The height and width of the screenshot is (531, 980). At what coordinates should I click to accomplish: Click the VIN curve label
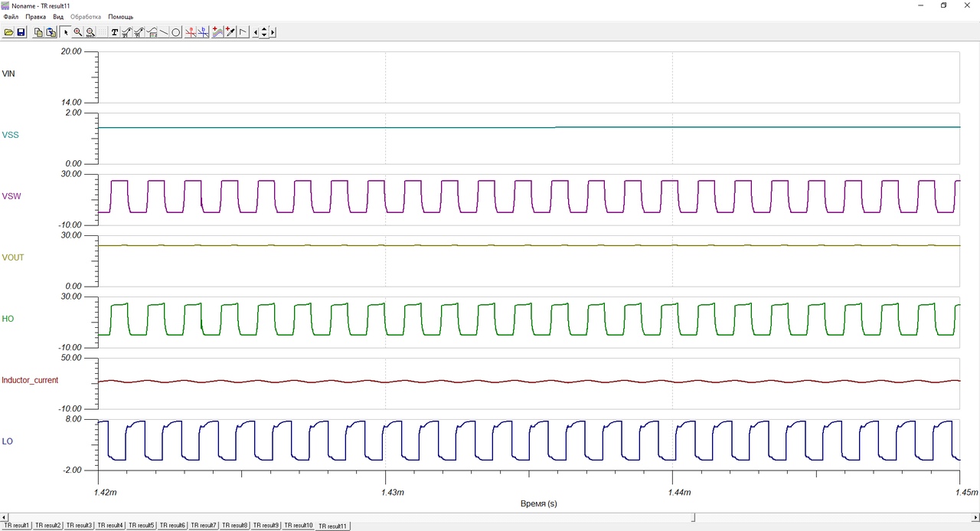point(9,74)
